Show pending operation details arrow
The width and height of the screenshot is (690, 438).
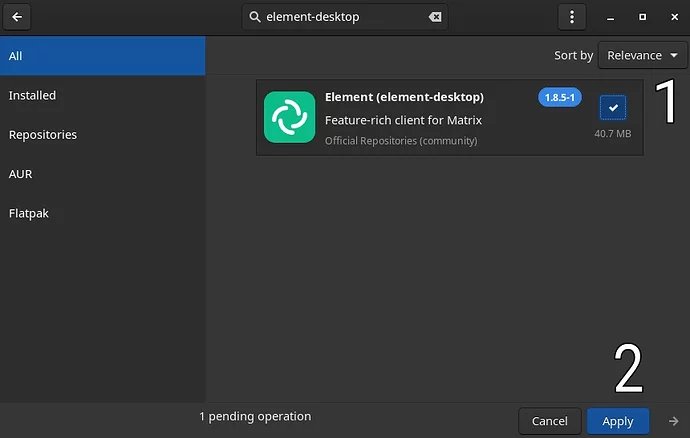point(673,421)
